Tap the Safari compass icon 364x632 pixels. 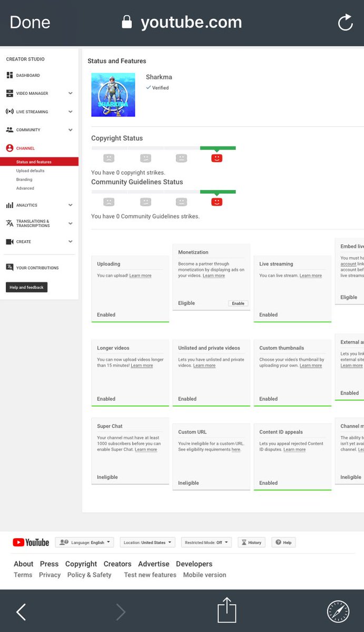click(338, 611)
